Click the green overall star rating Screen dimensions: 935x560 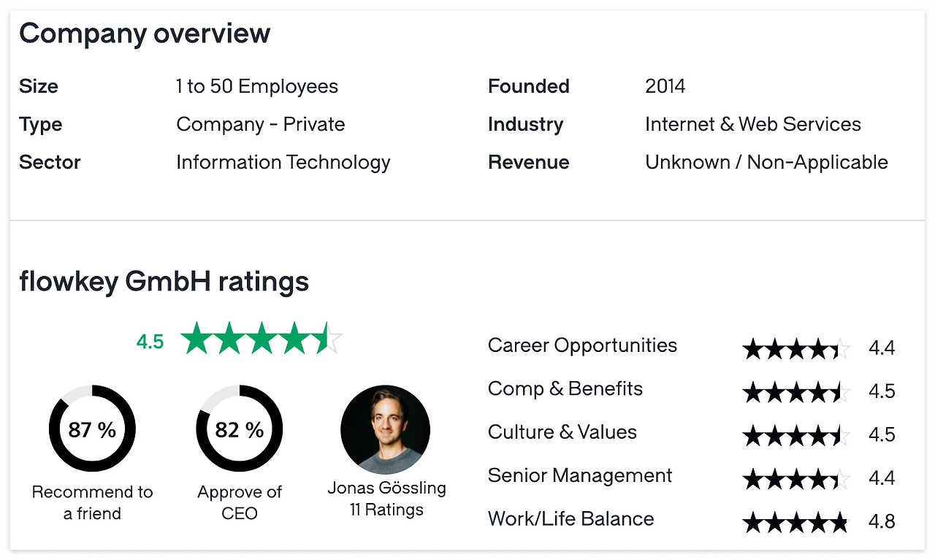click(x=262, y=340)
